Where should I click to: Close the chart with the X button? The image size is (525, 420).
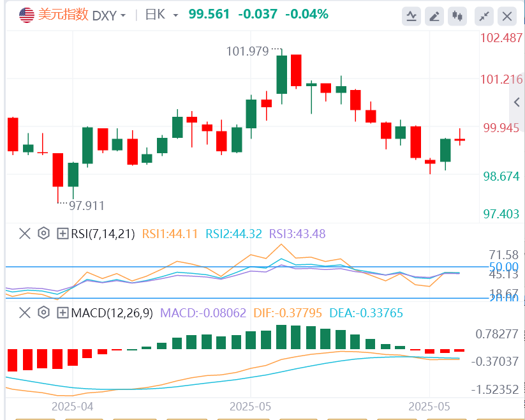tap(507, 16)
